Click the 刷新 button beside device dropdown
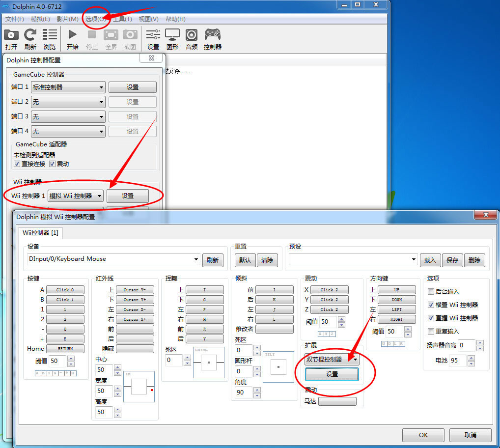The width and height of the screenshot is (500, 448). pos(213,260)
